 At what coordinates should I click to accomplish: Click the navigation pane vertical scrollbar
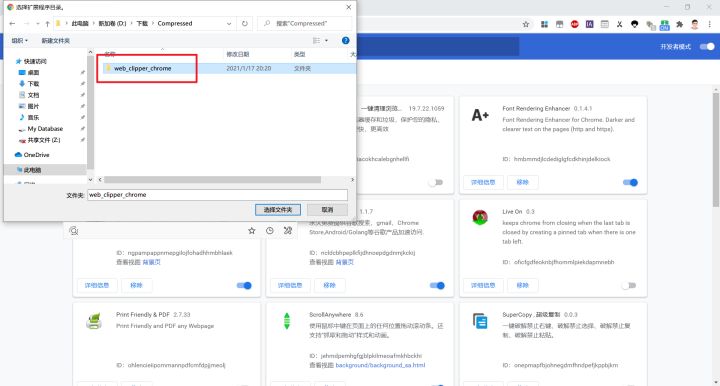[x=90, y=112]
